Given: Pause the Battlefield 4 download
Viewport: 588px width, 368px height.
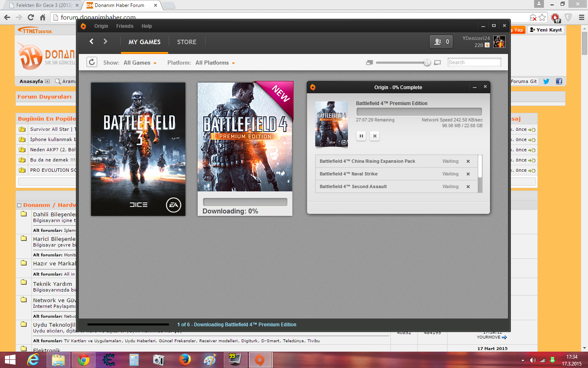Looking at the screenshot, I should click(x=361, y=136).
